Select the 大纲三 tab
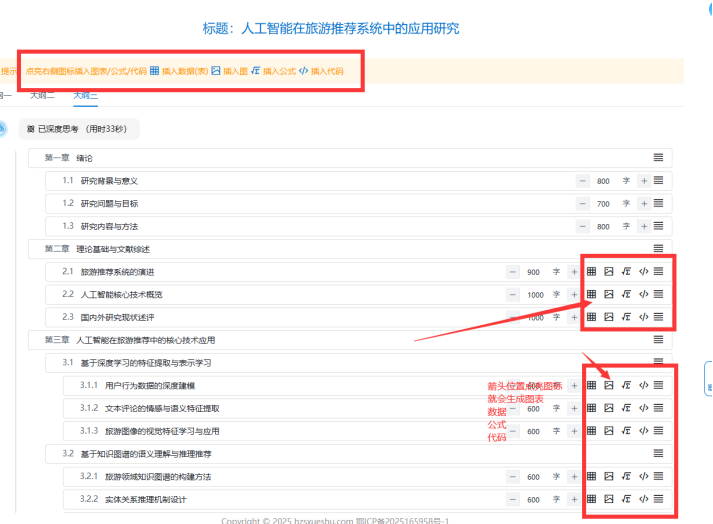The image size is (713, 524). click(x=85, y=95)
